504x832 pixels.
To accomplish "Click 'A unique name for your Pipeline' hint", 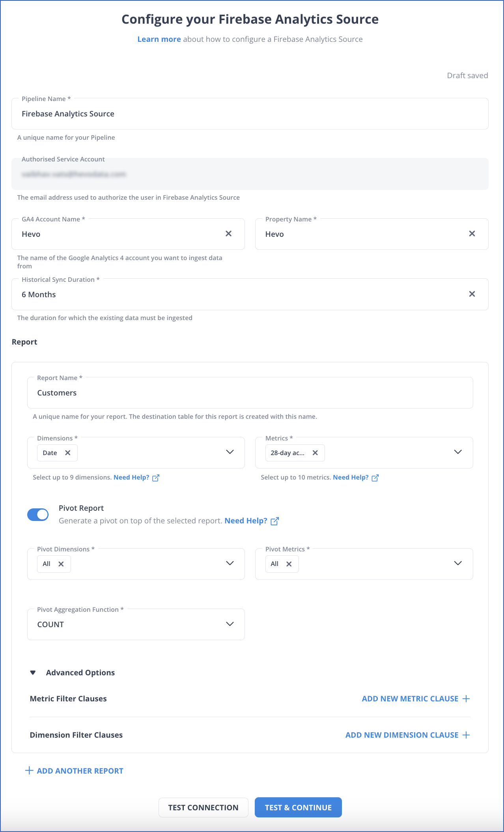I will click(x=66, y=137).
